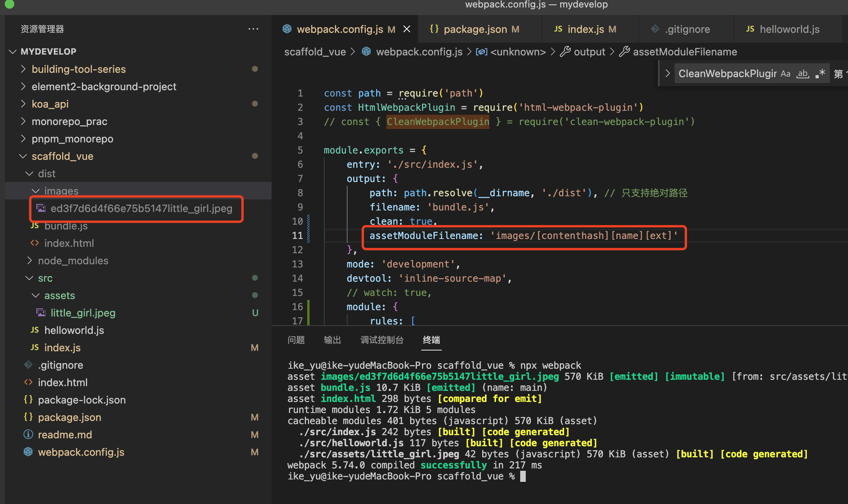
Task: Close the webpack.config.js editor tab
Action: (407, 29)
